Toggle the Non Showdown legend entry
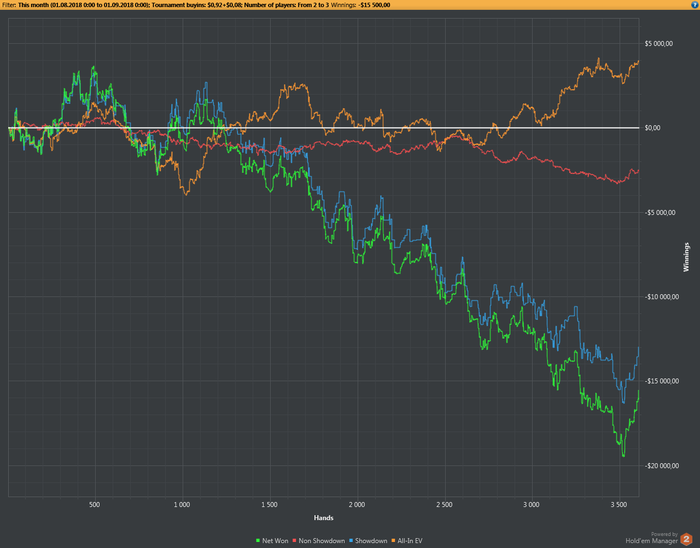Screen dimensions: 700x548 click(x=319, y=540)
